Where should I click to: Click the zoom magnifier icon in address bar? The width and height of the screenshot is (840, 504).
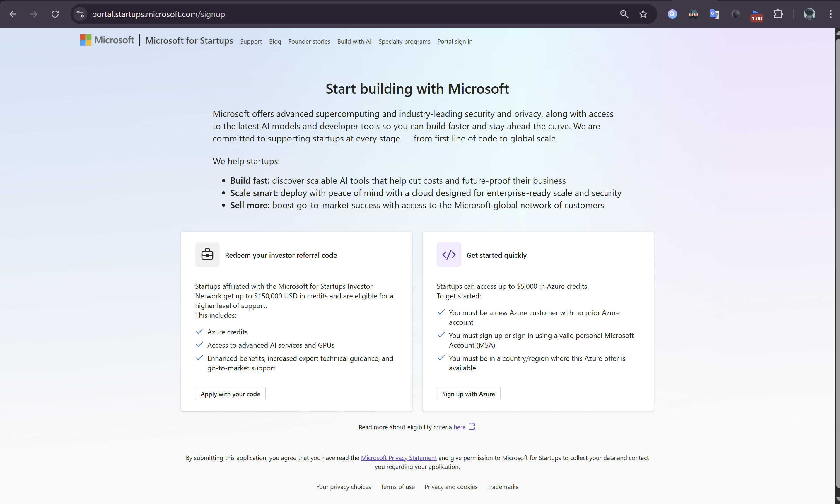coord(624,14)
